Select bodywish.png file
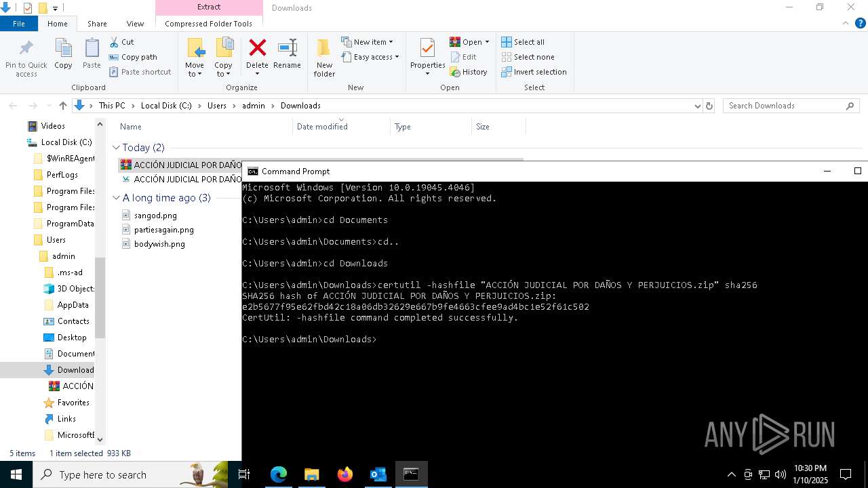This screenshot has height=488, width=868. point(159,244)
